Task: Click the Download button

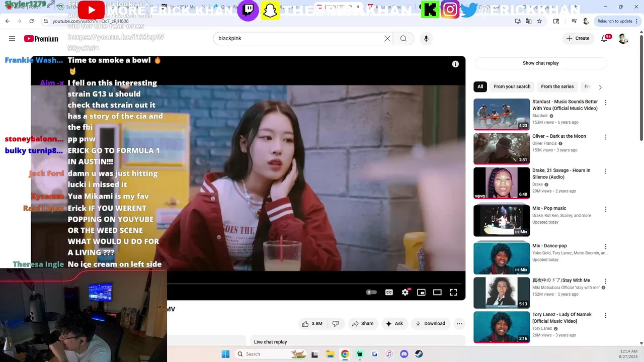Action: click(430, 324)
